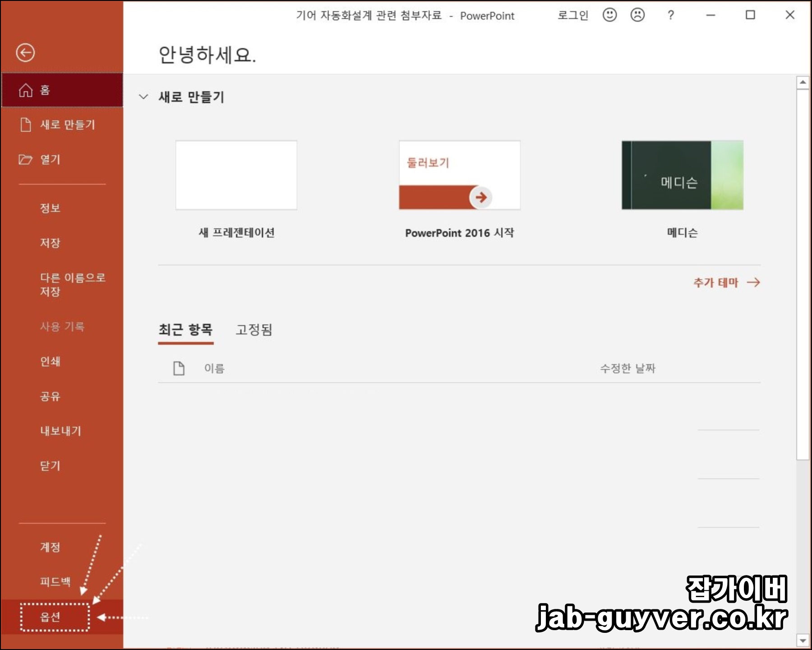Close the PowerPoint window

click(790, 15)
